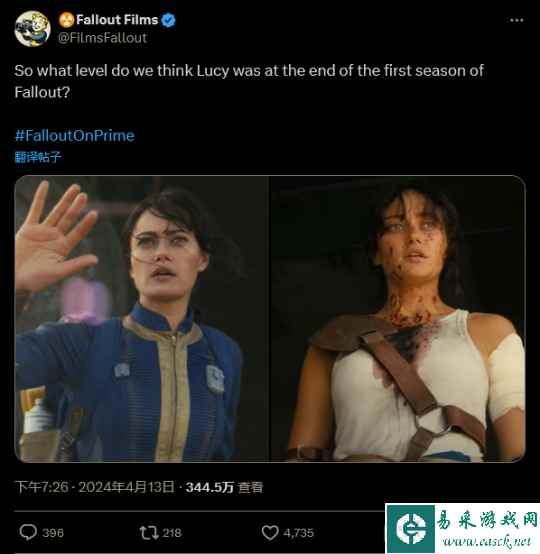The width and height of the screenshot is (540, 554).
Task: Click the 4,735 likes count
Action: click(x=299, y=532)
